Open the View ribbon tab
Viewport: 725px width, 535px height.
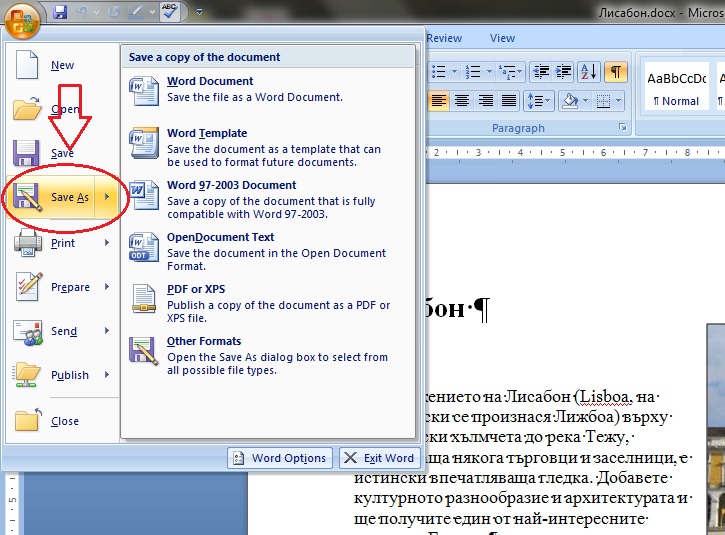[x=502, y=39]
